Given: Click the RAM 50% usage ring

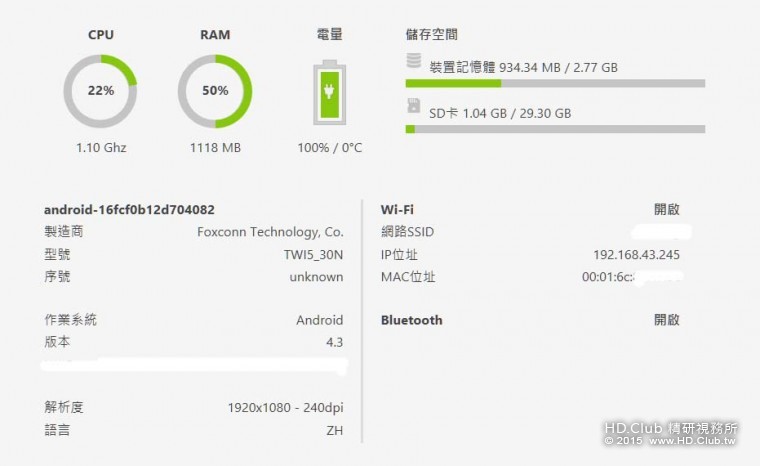Looking at the screenshot, I should [215, 90].
